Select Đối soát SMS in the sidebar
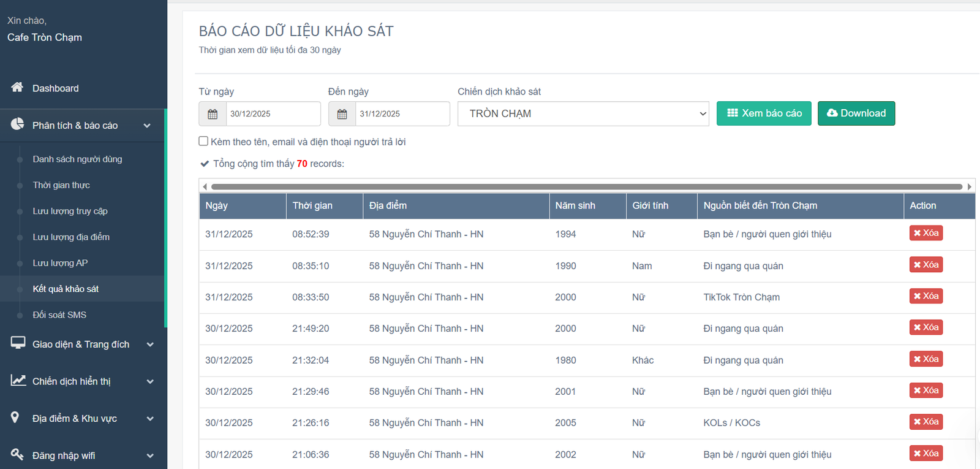Viewport: 980px width, 469px height. [59, 315]
